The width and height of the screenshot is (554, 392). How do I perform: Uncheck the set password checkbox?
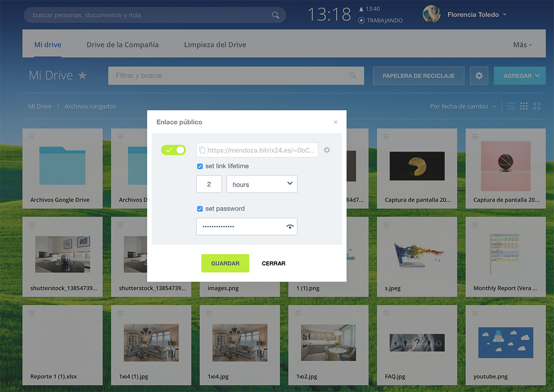tap(200, 208)
